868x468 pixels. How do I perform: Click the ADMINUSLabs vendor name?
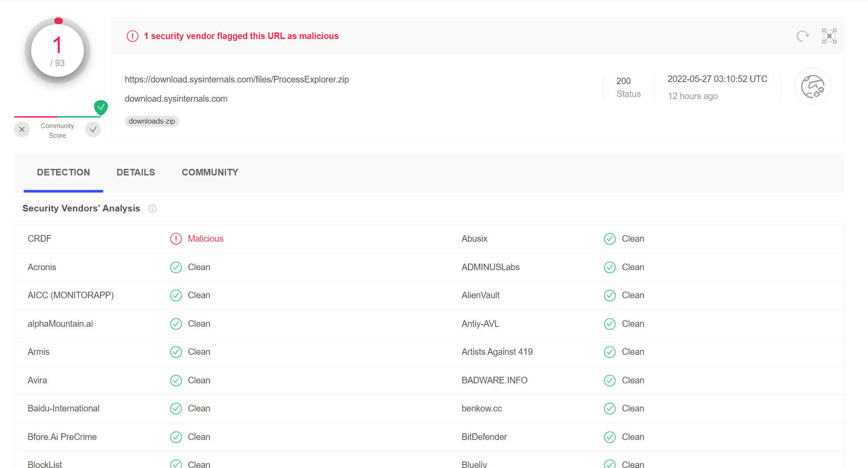tap(490, 267)
